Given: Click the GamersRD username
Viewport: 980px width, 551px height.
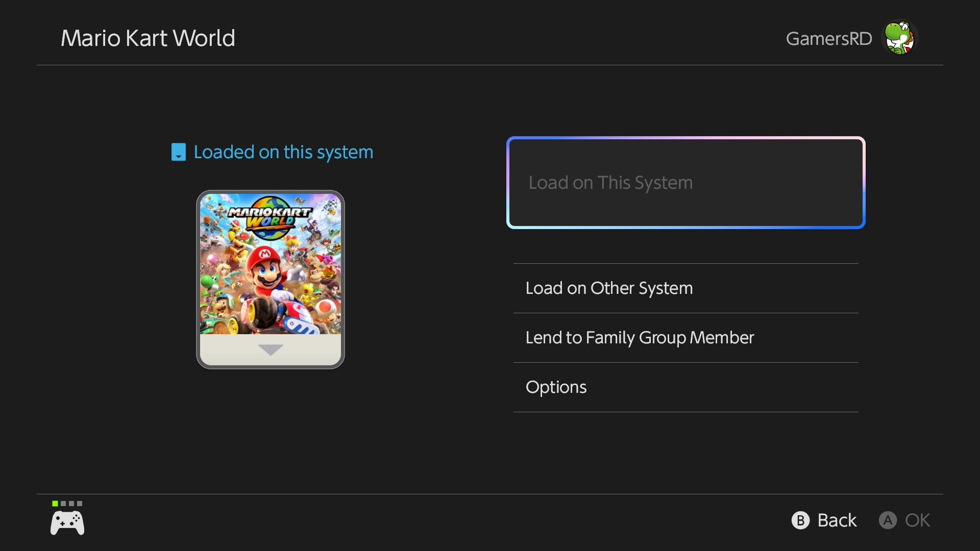Looking at the screenshot, I should point(829,38).
